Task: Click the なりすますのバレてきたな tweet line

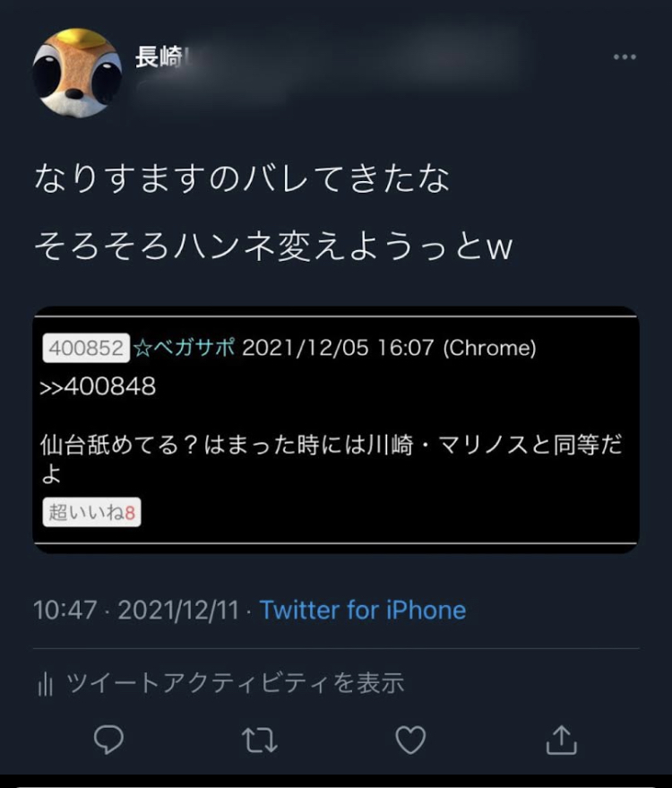Action: [x=242, y=178]
